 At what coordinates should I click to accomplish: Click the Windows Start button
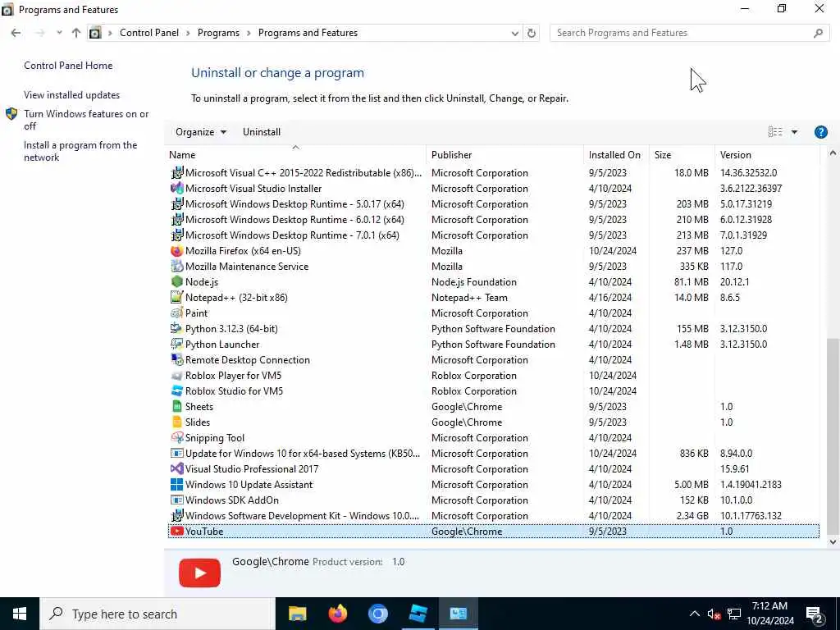coord(20,614)
